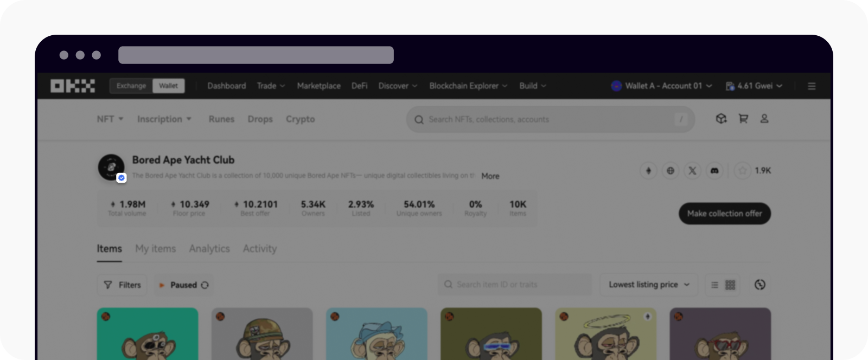Open the Dashboard menu item
This screenshot has width=868, height=360.
[x=226, y=86]
